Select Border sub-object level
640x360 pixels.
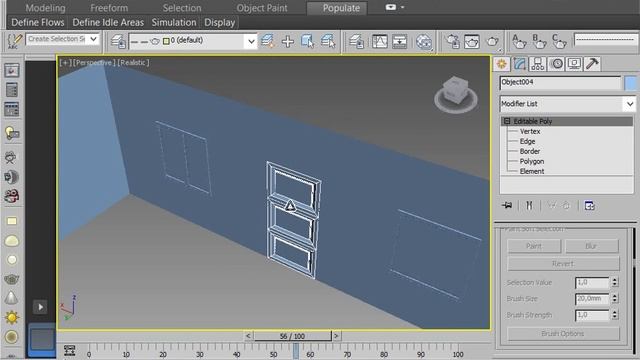point(530,151)
